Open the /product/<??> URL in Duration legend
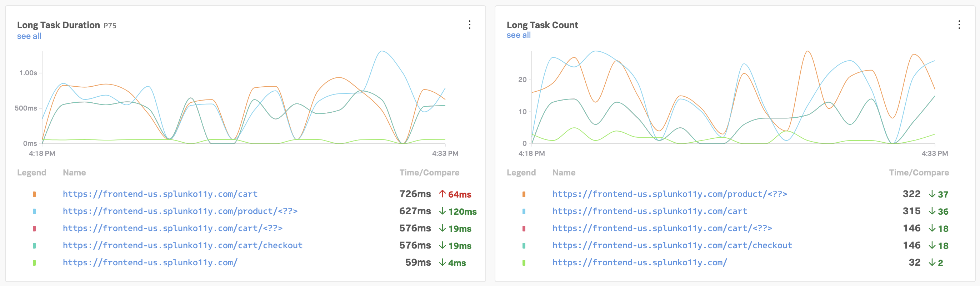Screen dimensions: 980x286 point(180,211)
